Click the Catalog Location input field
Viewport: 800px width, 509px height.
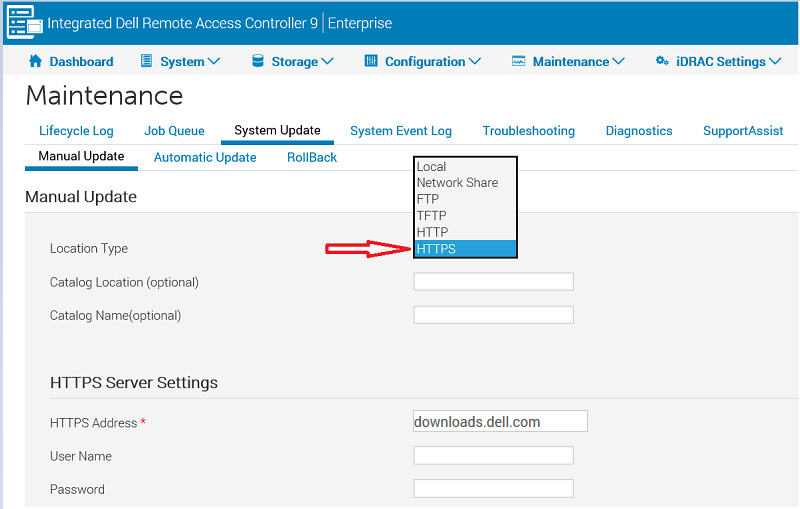(x=493, y=282)
